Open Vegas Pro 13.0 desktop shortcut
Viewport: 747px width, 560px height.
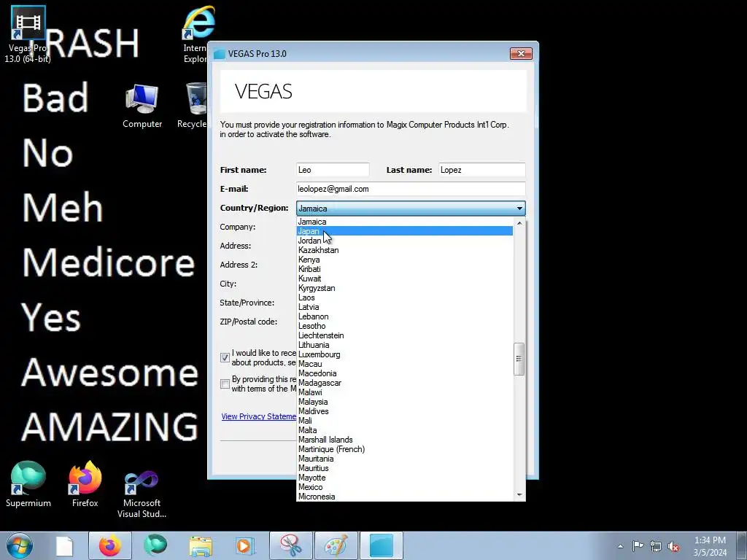[28, 34]
